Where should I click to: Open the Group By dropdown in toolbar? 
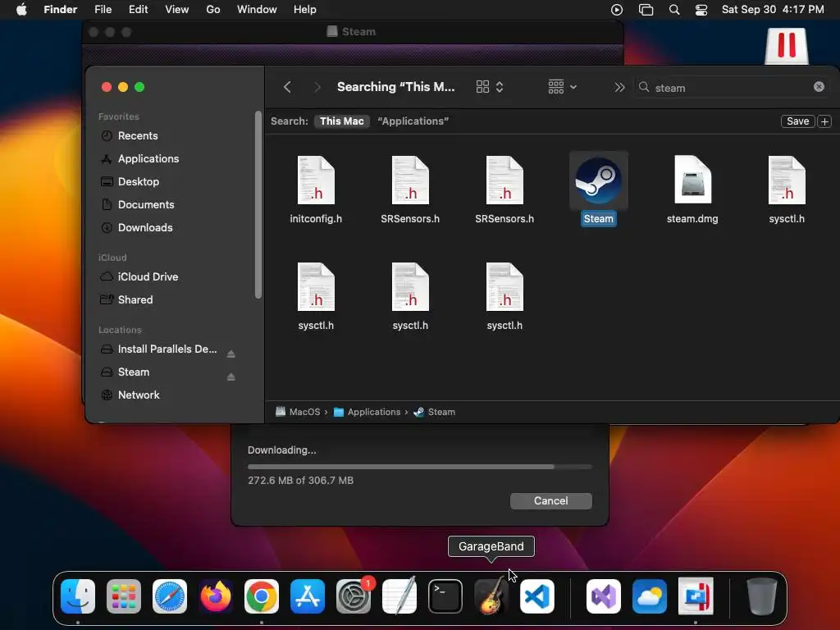pos(562,87)
